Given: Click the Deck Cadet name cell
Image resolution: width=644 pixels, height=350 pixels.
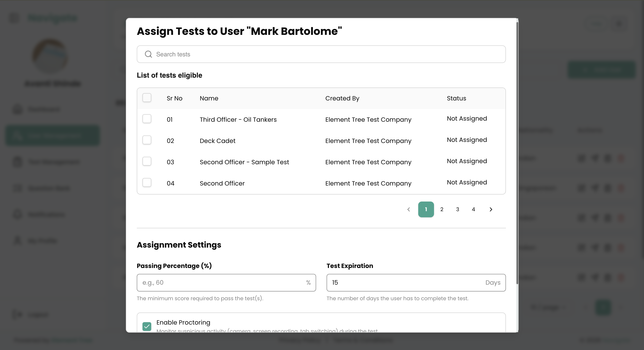Looking at the screenshot, I should click(217, 141).
